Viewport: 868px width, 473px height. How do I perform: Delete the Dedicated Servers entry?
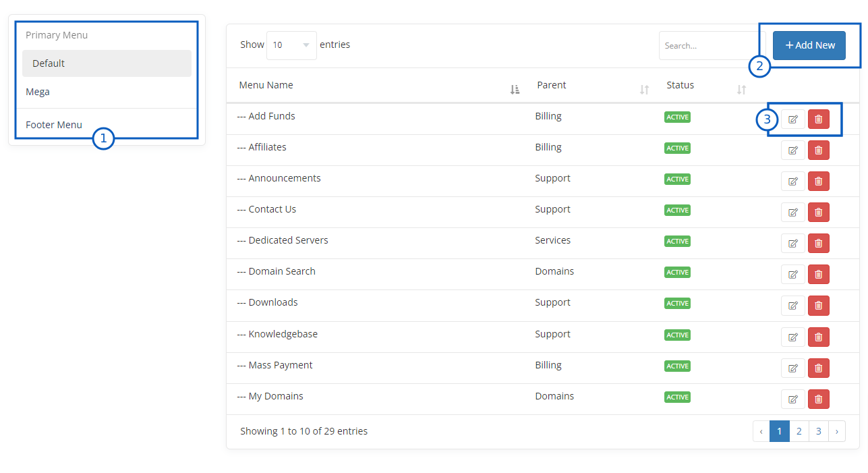[818, 244]
